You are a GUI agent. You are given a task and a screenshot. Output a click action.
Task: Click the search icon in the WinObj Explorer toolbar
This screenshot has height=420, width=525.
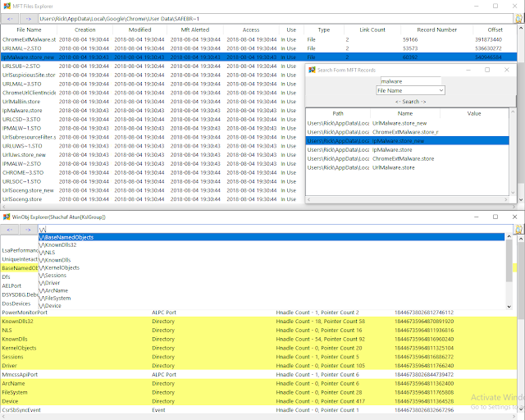coord(518,230)
